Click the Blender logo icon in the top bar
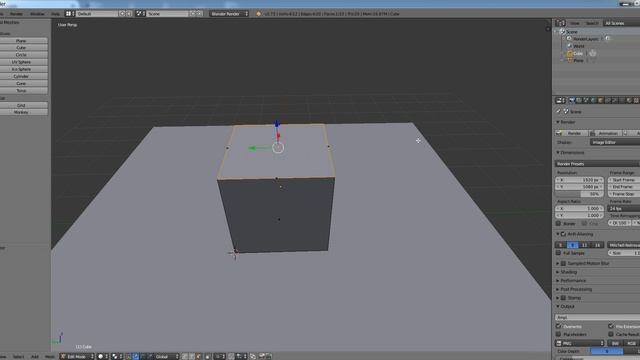Viewport: 640px width, 360px height. [258, 14]
